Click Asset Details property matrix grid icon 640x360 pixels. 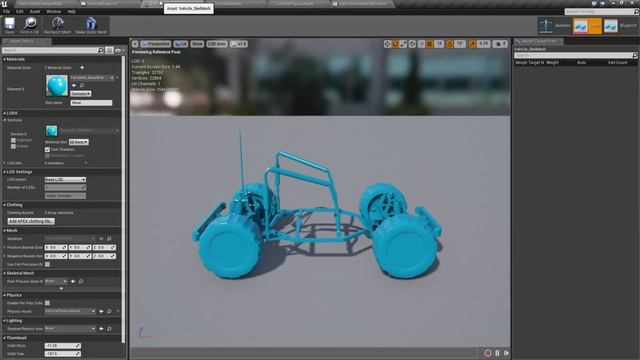pyautogui.click(x=109, y=50)
